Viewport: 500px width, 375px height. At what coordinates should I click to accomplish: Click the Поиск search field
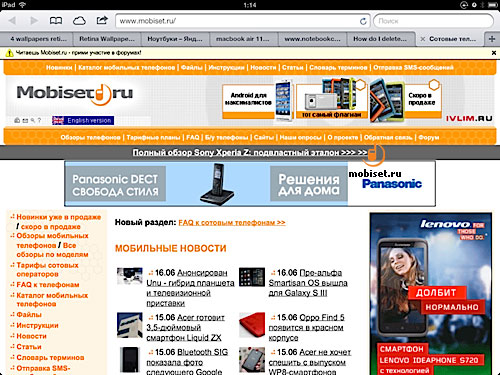(433, 21)
